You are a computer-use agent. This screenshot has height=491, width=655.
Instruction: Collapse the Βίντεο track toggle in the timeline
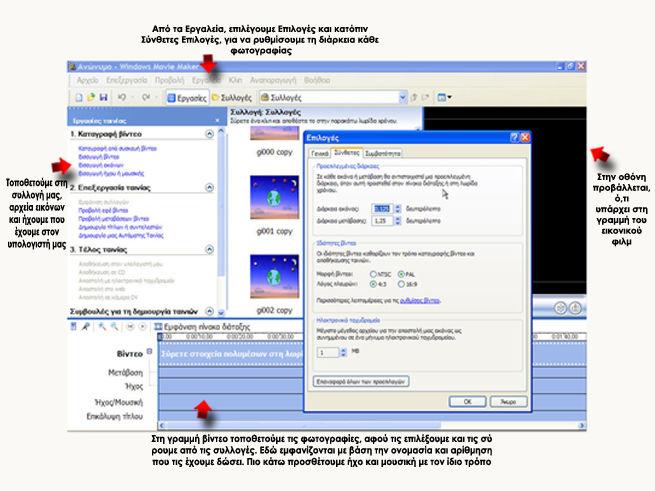pyautogui.click(x=149, y=351)
